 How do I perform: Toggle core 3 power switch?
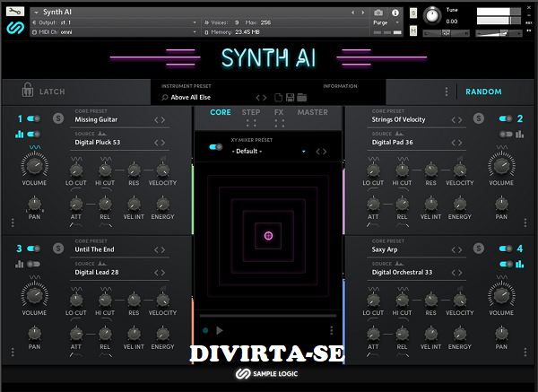[34, 248]
